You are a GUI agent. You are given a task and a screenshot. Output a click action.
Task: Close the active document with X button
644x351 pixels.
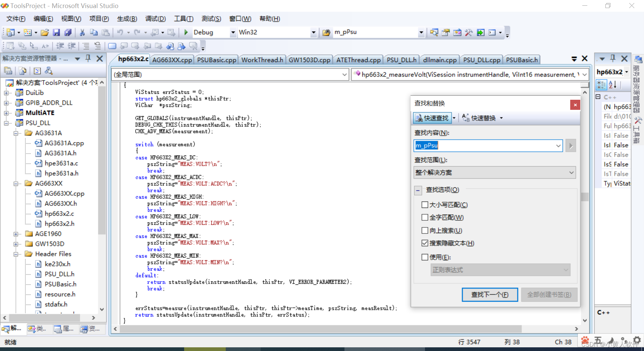pos(585,58)
